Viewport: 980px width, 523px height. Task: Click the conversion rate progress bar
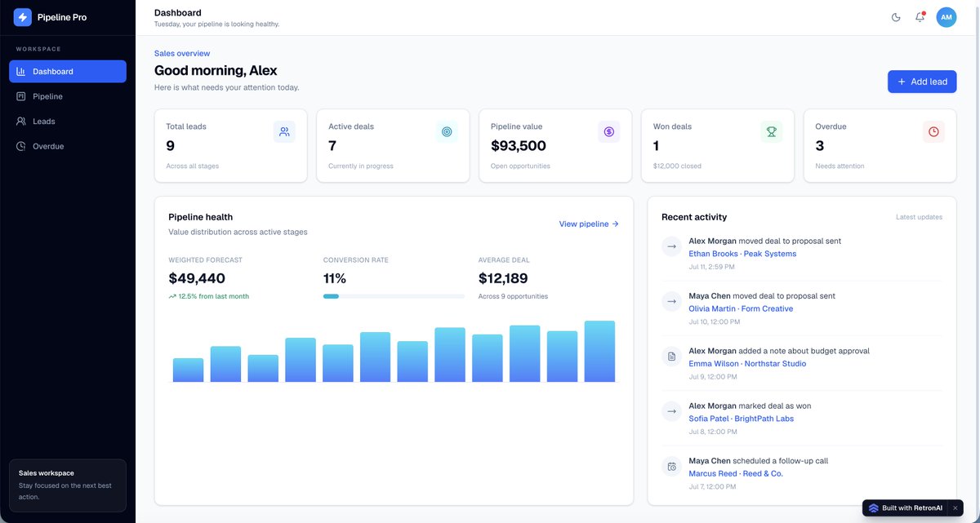coord(394,296)
